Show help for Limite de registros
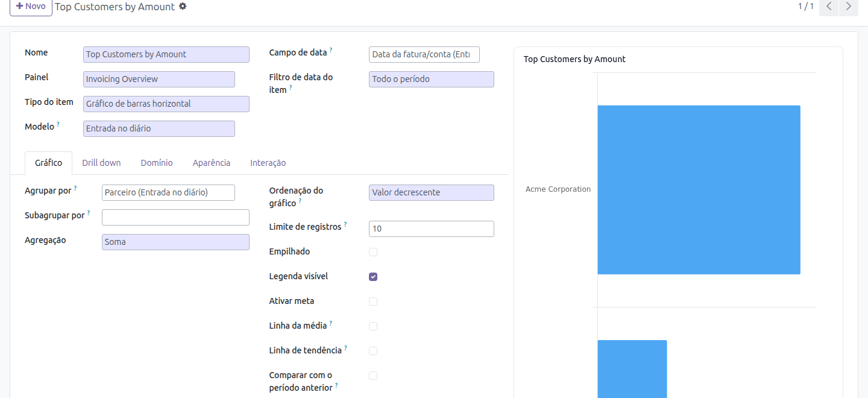Screen dimensions: 868x398 (x=345, y=224)
